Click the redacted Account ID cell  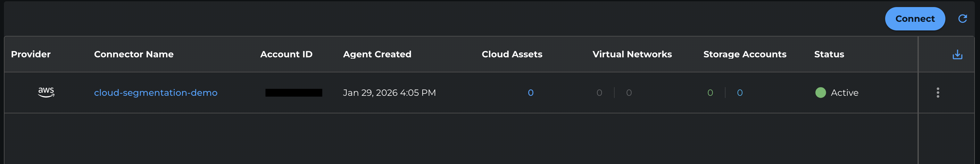coord(293,93)
